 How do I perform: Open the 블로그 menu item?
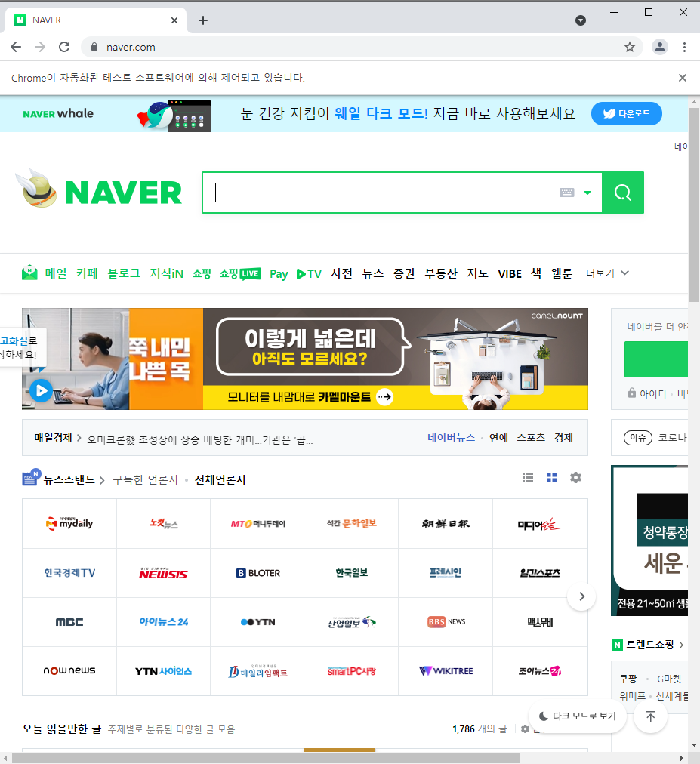124,273
